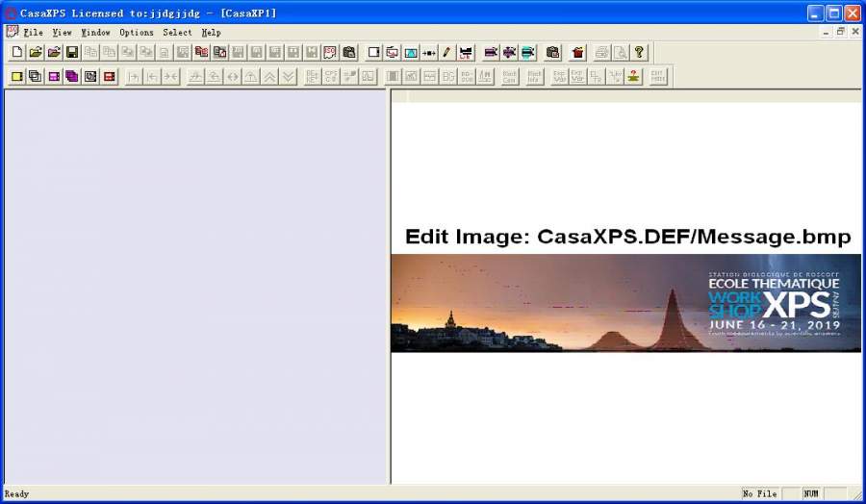Click the XPS workshop banner image

625,303
